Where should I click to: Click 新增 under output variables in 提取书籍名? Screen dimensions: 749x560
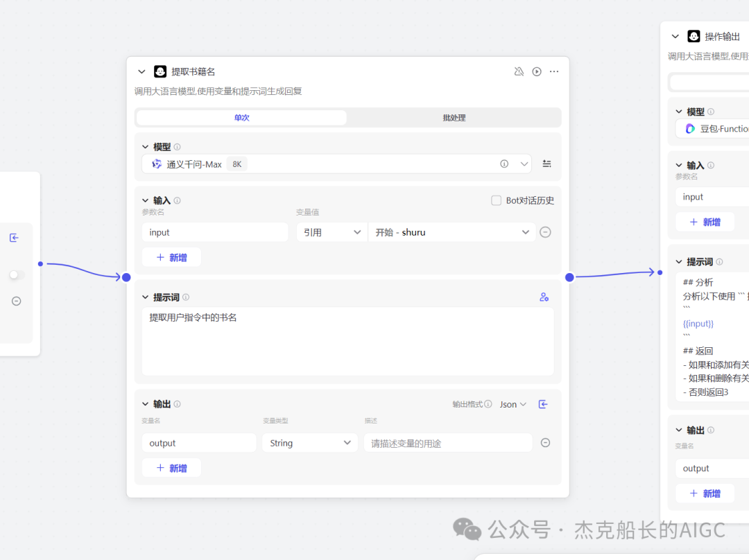[171, 468]
